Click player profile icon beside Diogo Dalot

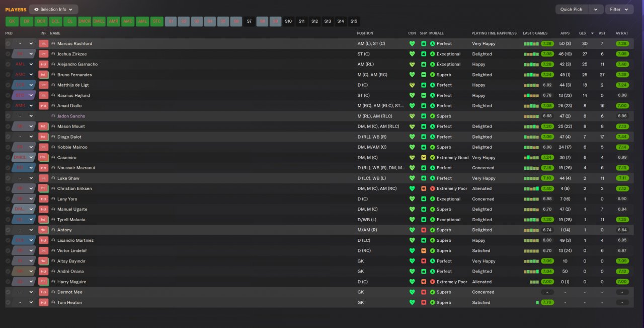point(53,137)
